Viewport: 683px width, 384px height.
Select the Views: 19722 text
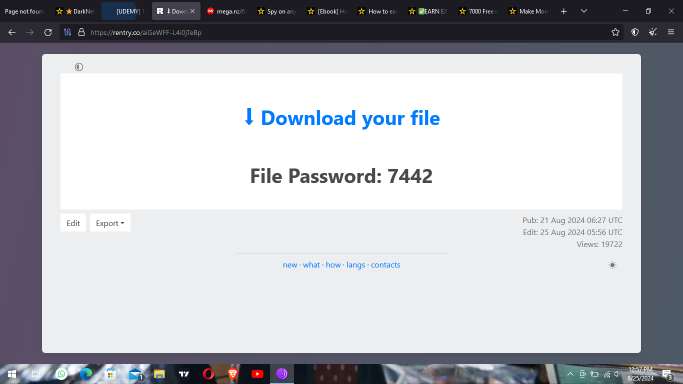599,244
